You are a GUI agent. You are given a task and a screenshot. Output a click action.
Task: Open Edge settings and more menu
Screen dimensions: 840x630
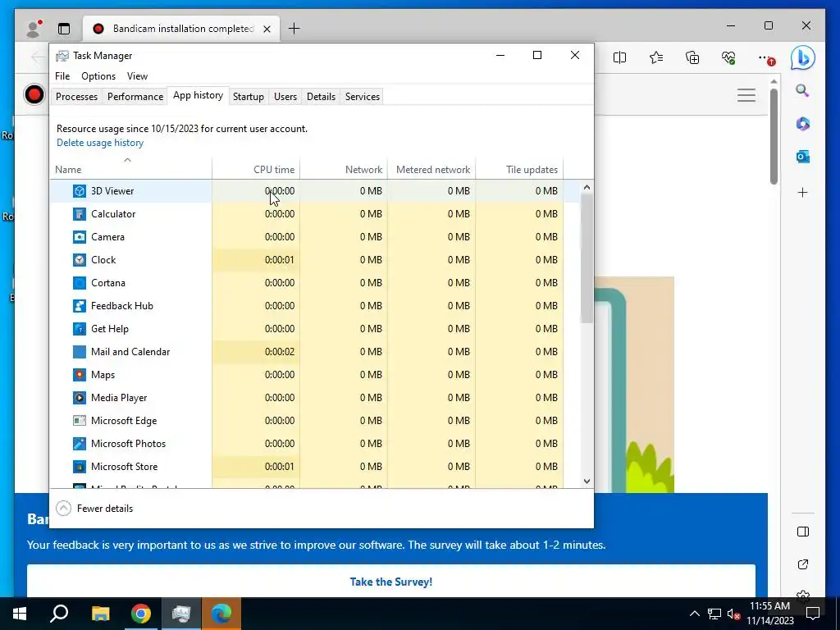[x=765, y=57]
